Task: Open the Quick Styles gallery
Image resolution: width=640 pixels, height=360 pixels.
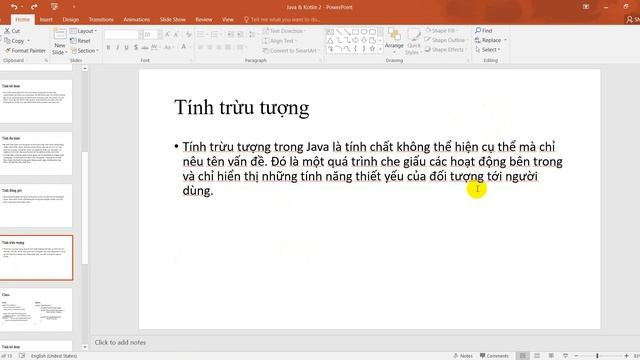Action: 413,41
